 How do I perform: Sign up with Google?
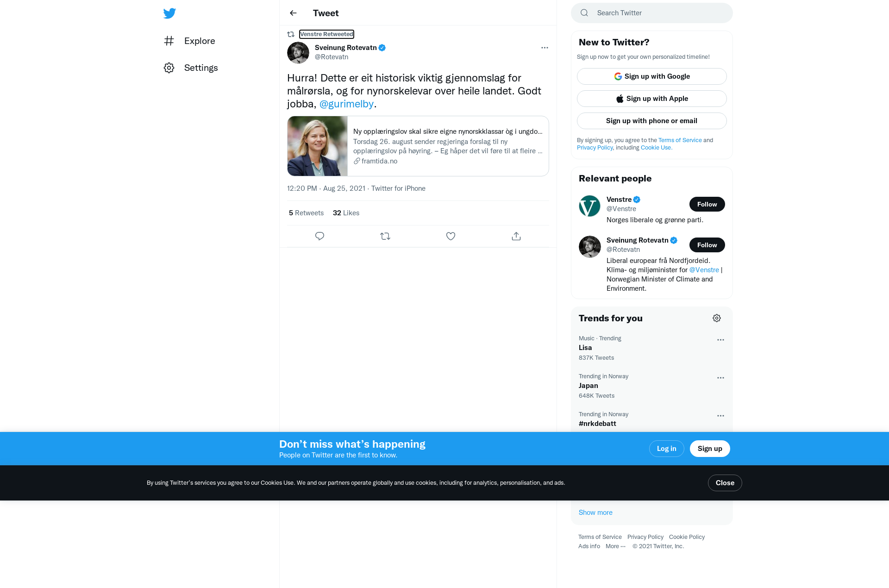click(652, 76)
